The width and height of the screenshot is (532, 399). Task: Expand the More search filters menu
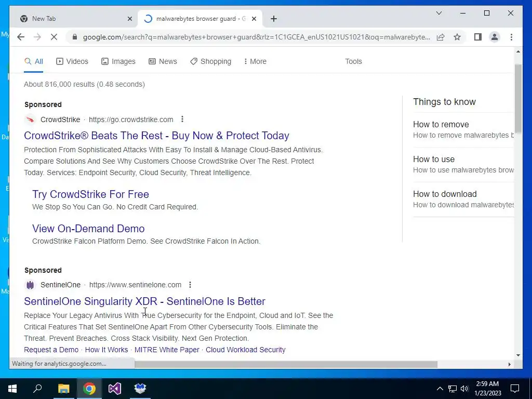pyautogui.click(x=255, y=61)
